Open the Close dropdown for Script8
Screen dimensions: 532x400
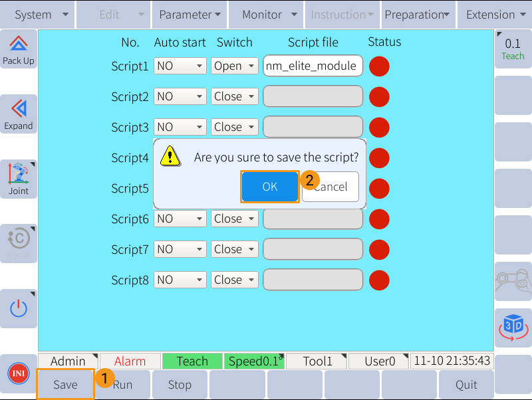(234, 279)
